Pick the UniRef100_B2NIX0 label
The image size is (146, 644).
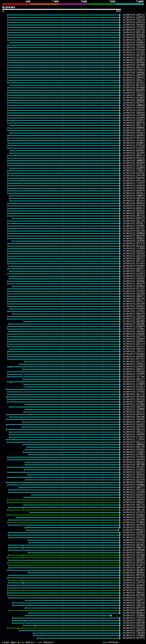[x=134, y=208]
